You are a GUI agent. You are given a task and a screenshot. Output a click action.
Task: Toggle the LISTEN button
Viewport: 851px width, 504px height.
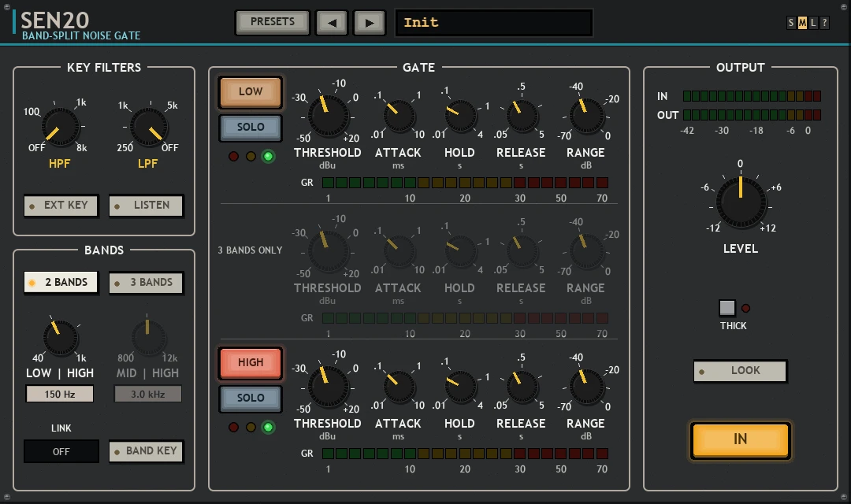146,206
